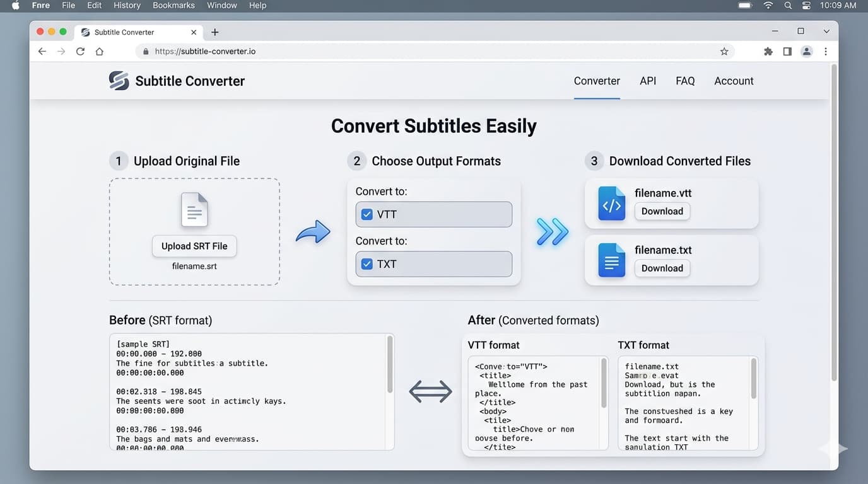Uncheck the VTT format checkbox

(x=367, y=214)
